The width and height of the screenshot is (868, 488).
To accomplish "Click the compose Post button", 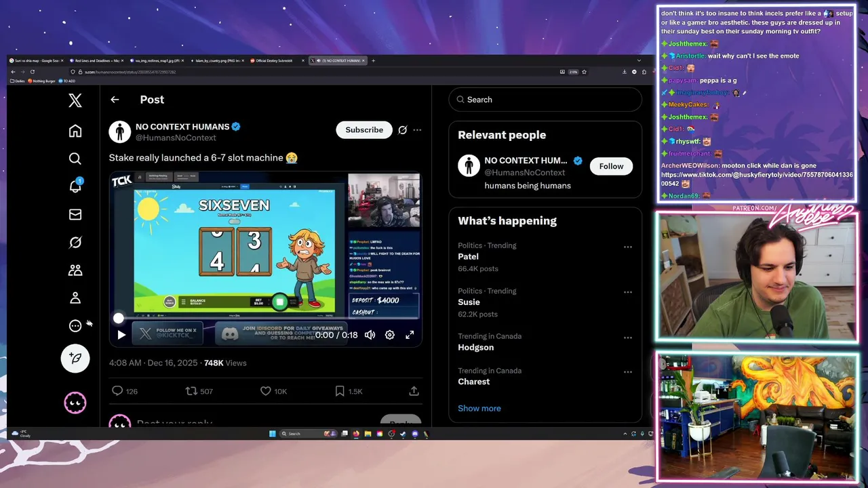I will pyautogui.click(x=75, y=359).
